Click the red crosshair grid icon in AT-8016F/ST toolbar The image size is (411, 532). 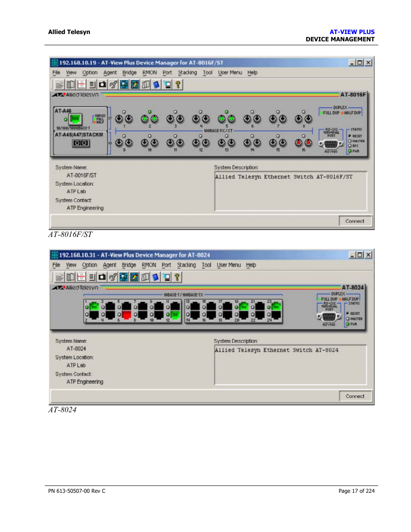(81, 84)
